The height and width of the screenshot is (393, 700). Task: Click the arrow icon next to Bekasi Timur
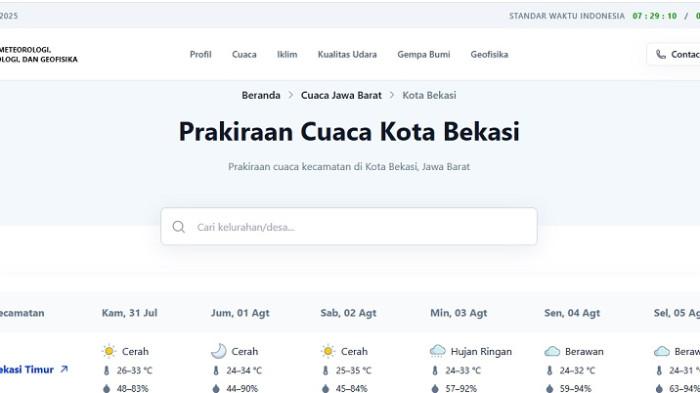tap(64, 369)
